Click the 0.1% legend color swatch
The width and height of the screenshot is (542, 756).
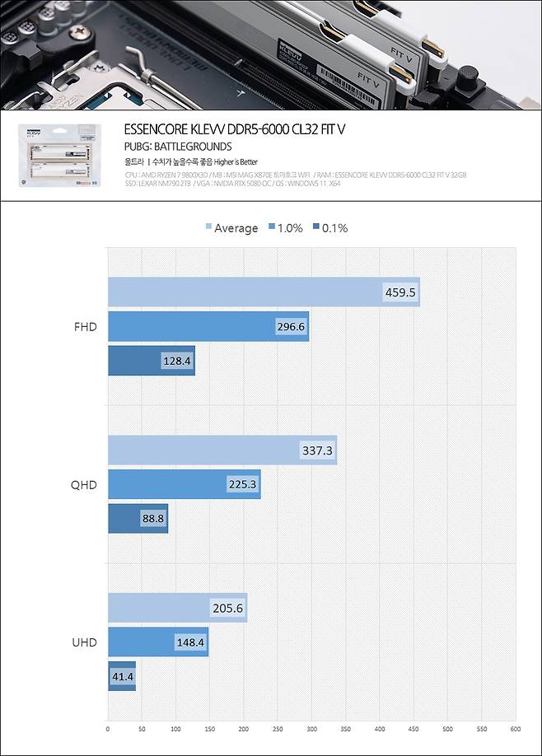[315, 228]
